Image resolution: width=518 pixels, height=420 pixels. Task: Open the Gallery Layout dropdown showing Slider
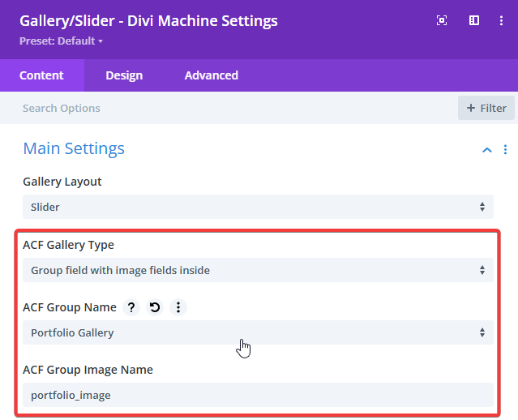(x=258, y=207)
